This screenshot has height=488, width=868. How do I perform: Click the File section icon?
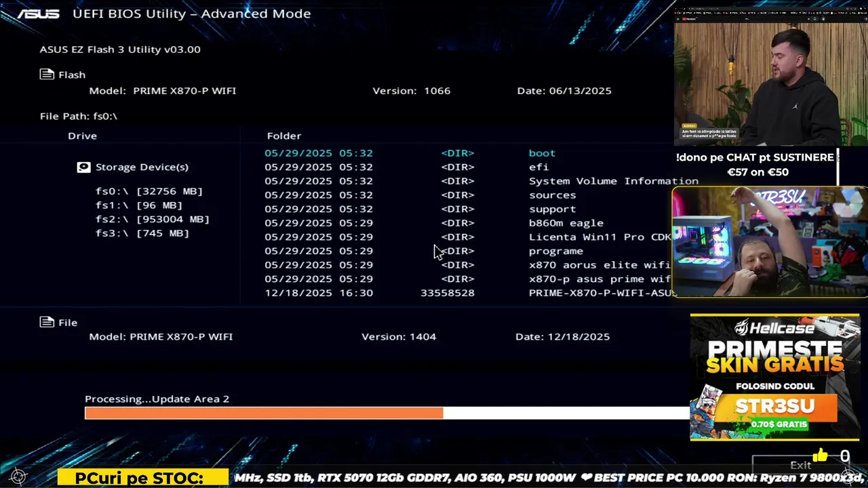[x=47, y=322]
